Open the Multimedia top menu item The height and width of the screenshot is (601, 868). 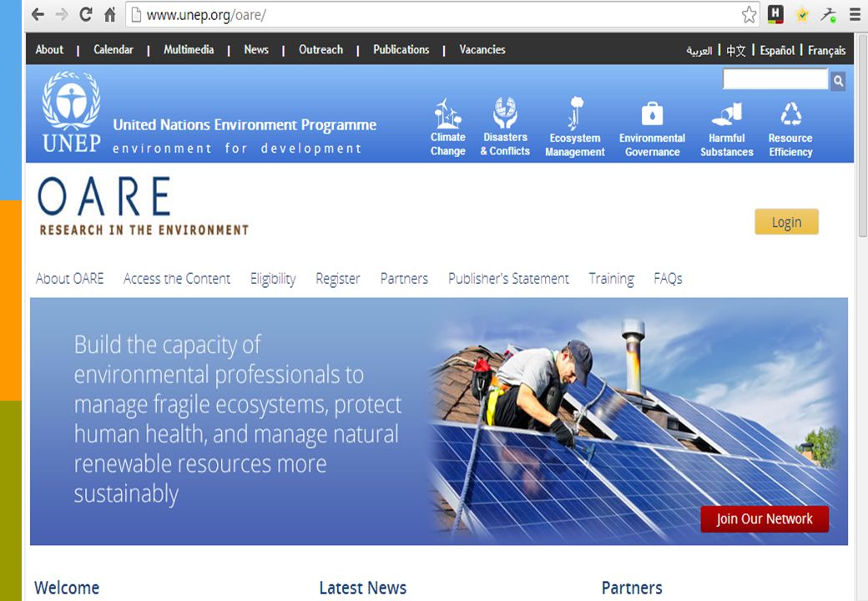189,50
